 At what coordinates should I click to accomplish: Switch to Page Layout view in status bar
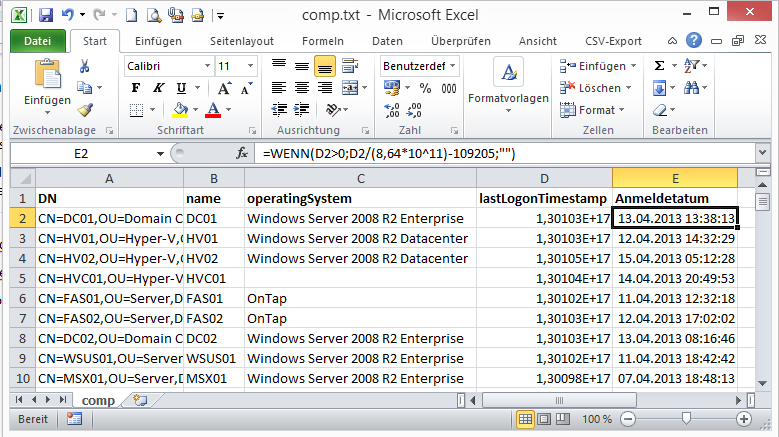(x=544, y=419)
